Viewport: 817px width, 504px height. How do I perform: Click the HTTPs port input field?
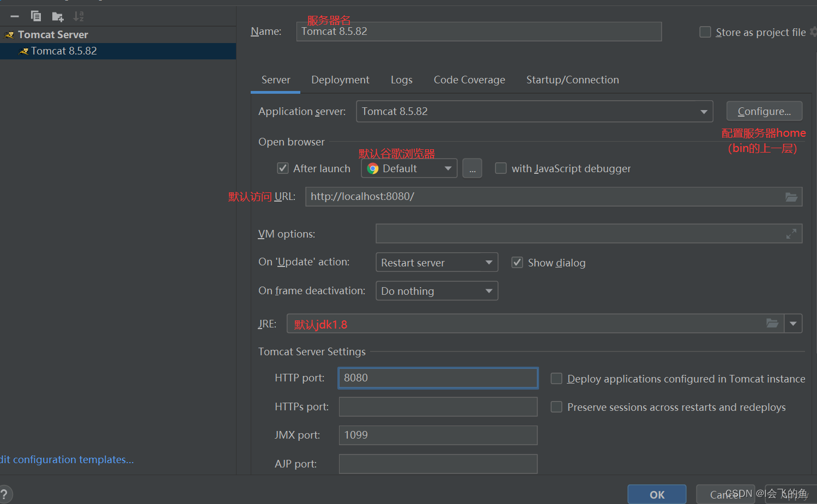[438, 407]
